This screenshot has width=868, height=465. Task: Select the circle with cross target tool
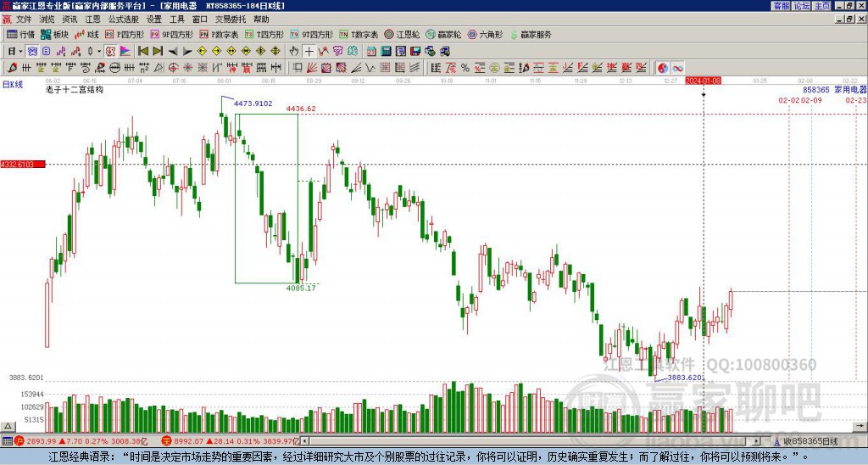coord(173,68)
